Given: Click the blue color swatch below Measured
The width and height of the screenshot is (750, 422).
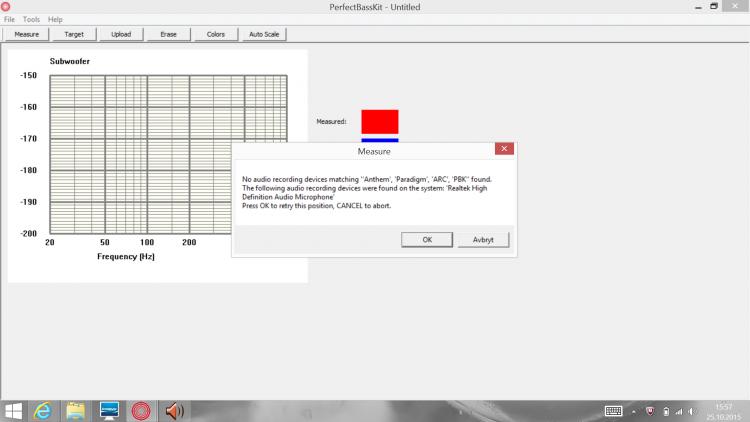Looking at the screenshot, I should pyautogui.click(x=380, y=140).
